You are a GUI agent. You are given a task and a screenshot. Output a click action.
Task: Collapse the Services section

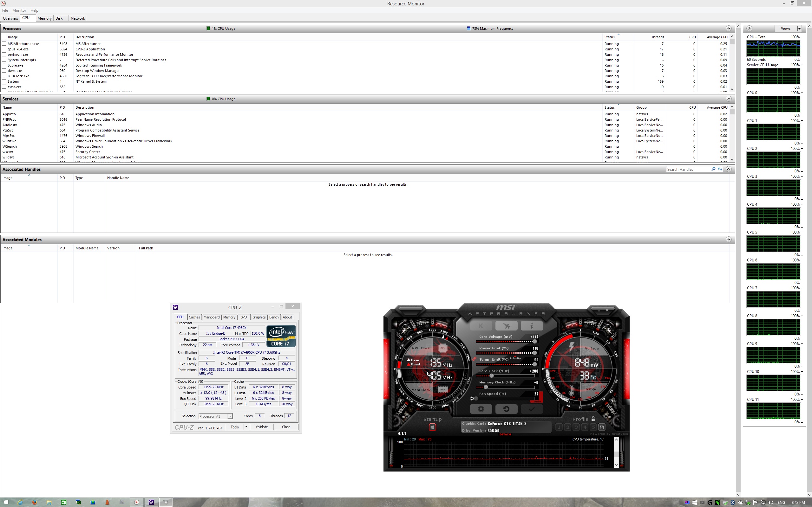[729, 99]
